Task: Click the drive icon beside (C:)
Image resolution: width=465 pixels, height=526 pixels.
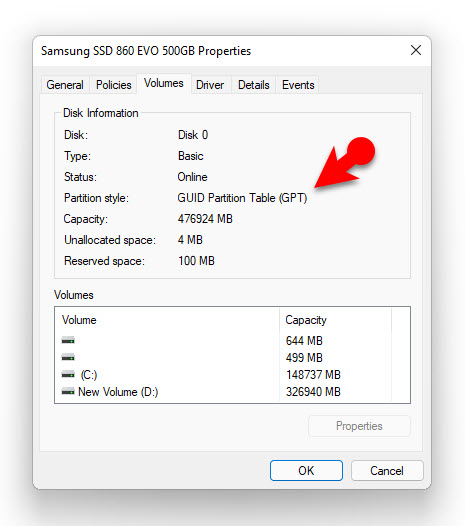Action: click(68, 374)
